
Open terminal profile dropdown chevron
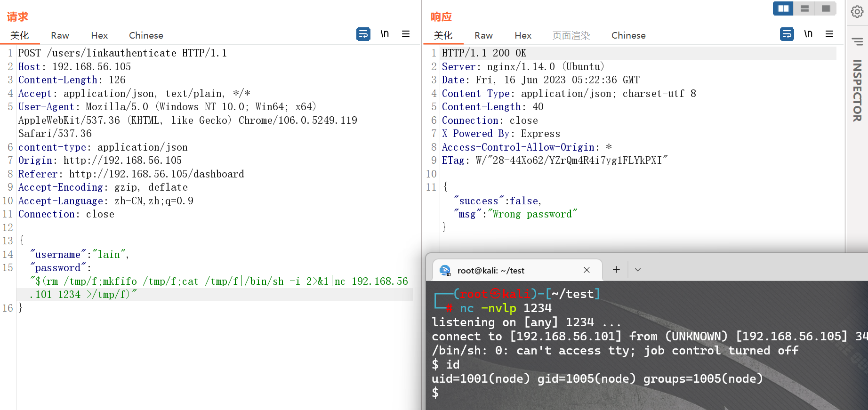[x=638, y=270]
